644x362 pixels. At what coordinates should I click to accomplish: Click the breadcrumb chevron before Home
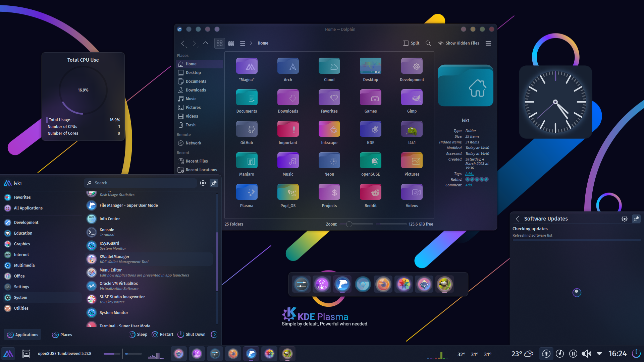pyautogui.click(x=251, y=43)
